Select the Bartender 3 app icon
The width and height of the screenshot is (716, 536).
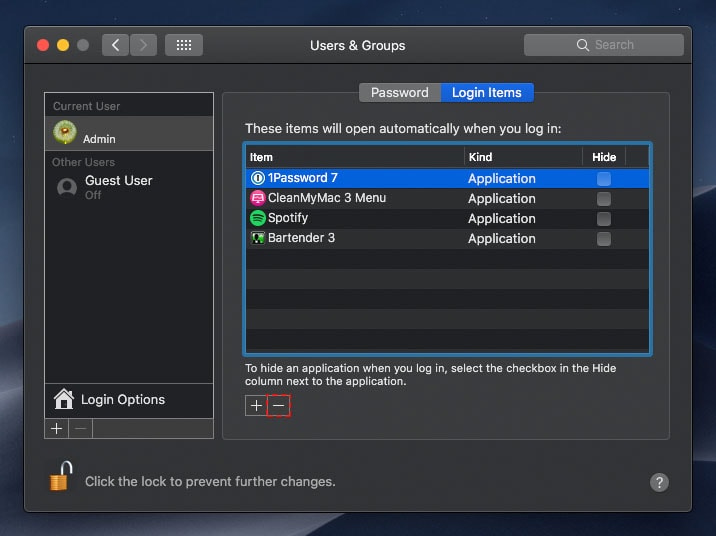click(x=257, y=238)
